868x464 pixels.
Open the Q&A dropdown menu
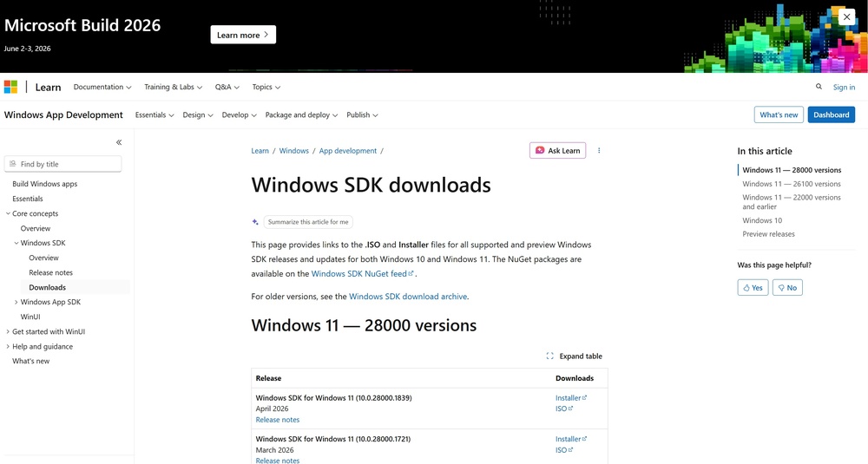227,87
